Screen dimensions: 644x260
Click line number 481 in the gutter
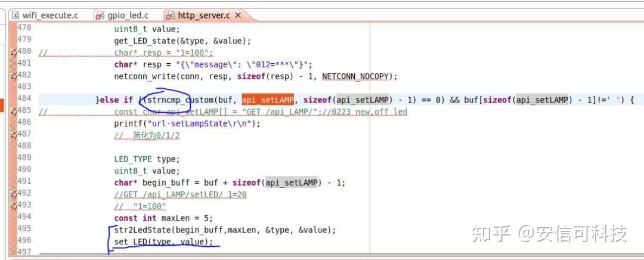click(x=24, y=63)
